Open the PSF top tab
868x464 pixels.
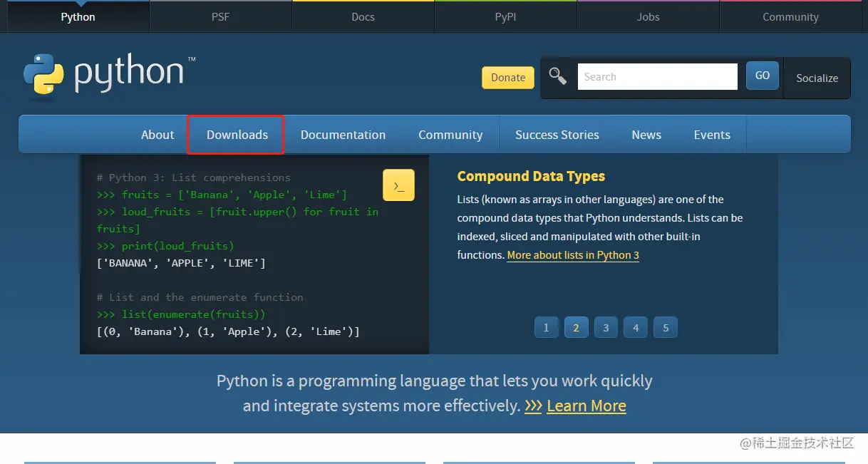coord(221,17)
